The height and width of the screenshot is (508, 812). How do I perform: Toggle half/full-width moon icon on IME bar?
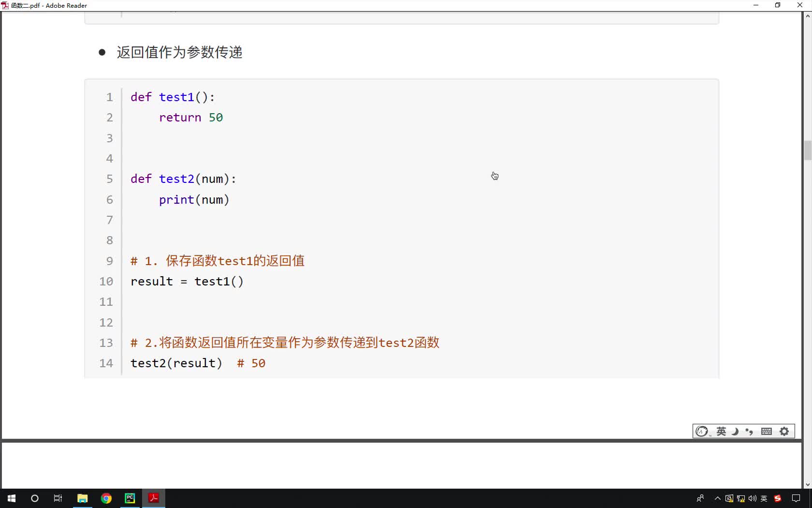735,432
